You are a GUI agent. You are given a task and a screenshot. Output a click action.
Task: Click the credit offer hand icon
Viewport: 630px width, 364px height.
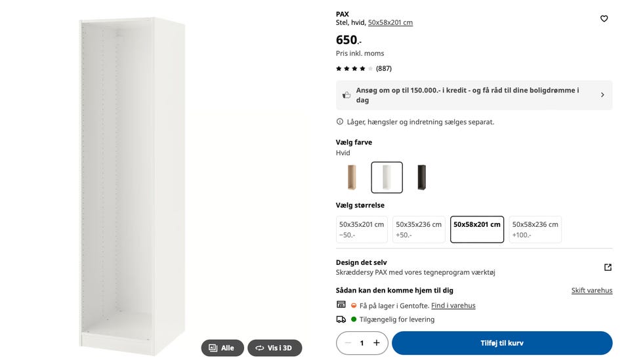pos(346,95)
